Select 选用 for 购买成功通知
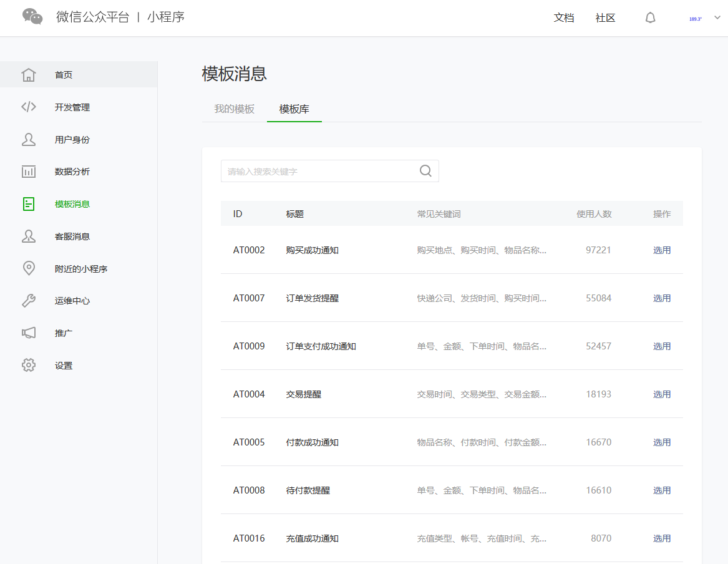The width and height of the screenshot is (728, 564). [x=662, y=250]
